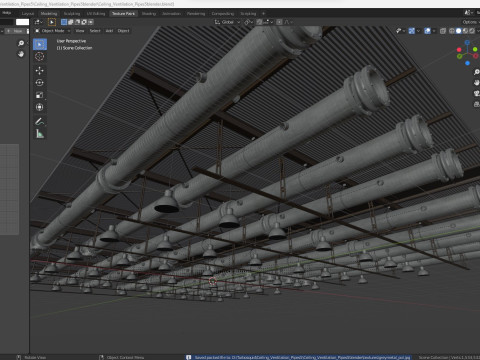Switch to Wireframe viewport shading

point(452,31)
